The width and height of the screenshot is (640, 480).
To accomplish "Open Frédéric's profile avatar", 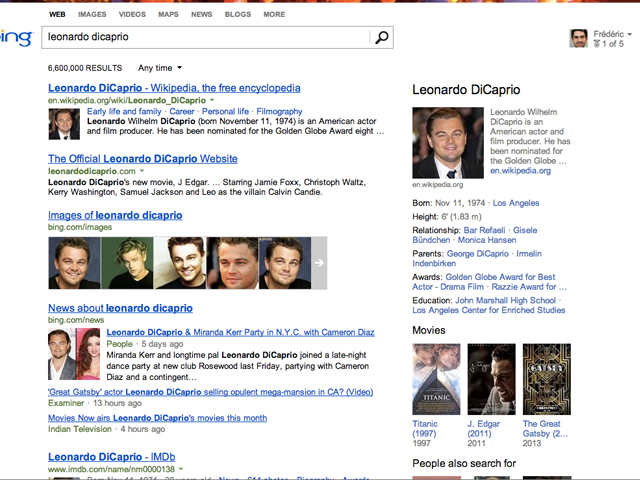I will (578, 38).
